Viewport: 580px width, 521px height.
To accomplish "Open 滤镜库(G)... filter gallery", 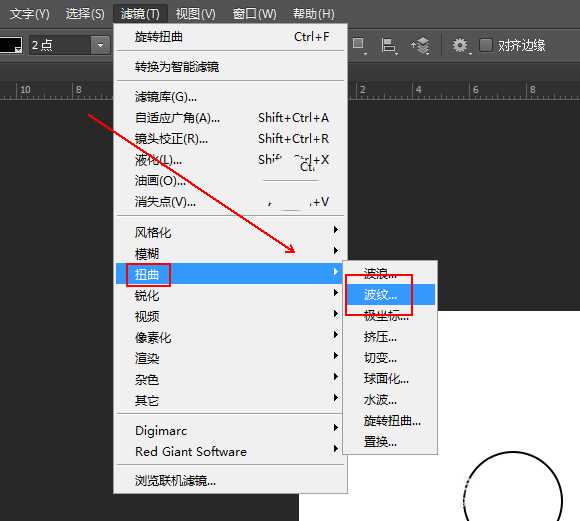I will 231,97.
